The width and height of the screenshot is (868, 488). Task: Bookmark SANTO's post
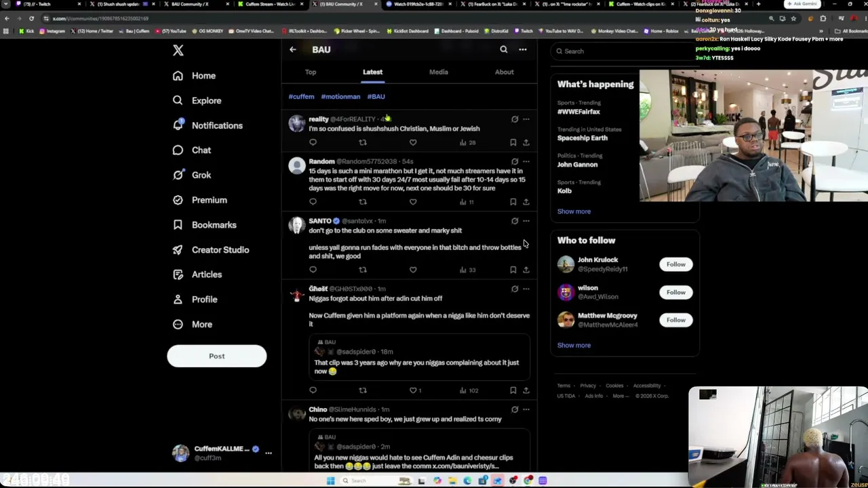tap(513, 270)
